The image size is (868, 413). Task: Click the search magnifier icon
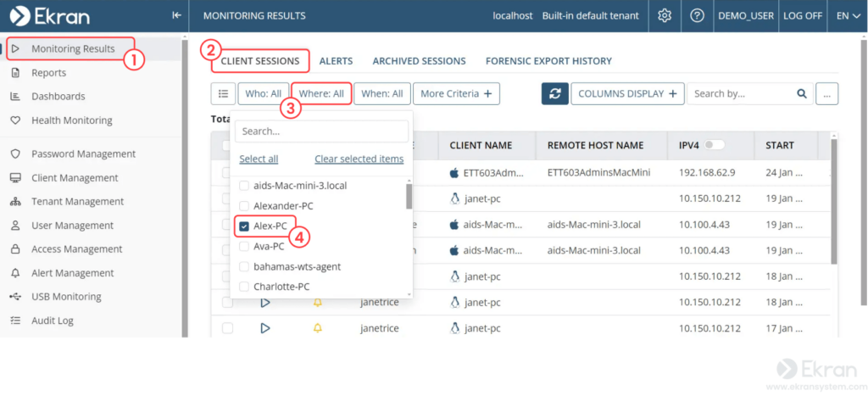click(x=802, y=93)
